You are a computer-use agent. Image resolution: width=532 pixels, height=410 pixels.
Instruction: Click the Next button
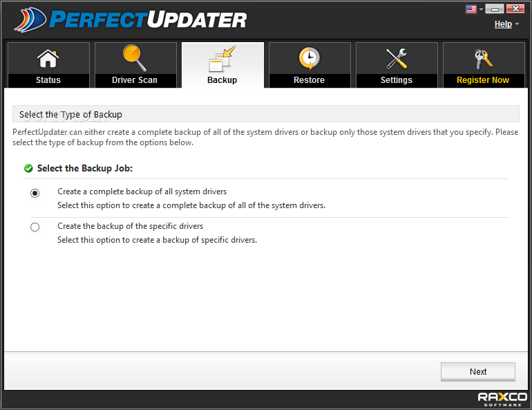click(x=477, y=372)
